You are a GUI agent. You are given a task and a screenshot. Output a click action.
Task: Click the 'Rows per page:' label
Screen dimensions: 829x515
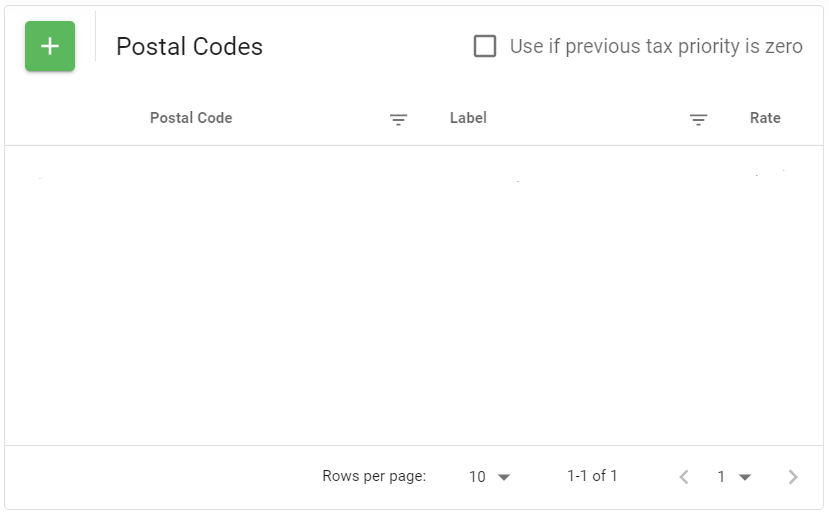pos(374,475)
